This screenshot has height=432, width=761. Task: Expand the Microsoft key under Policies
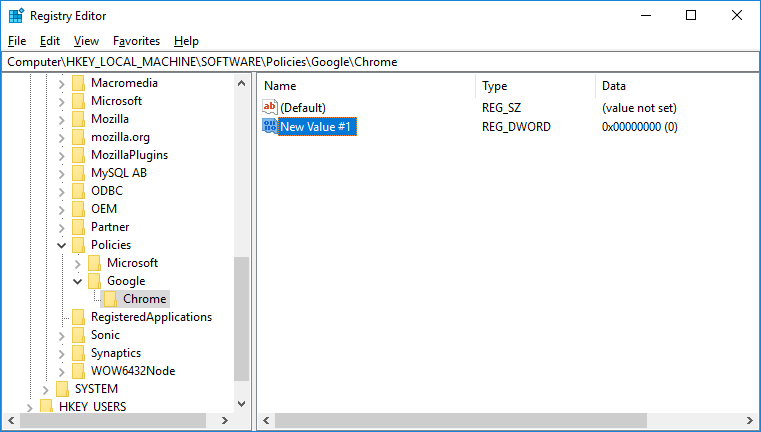(77, 263)
